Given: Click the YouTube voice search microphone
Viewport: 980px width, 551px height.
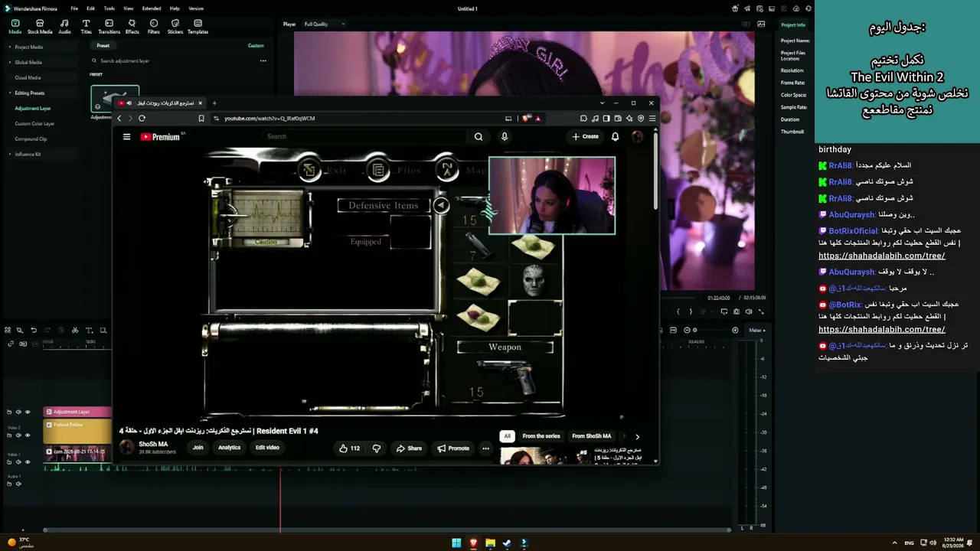Looking at the screenshot, I should point(504,137).
